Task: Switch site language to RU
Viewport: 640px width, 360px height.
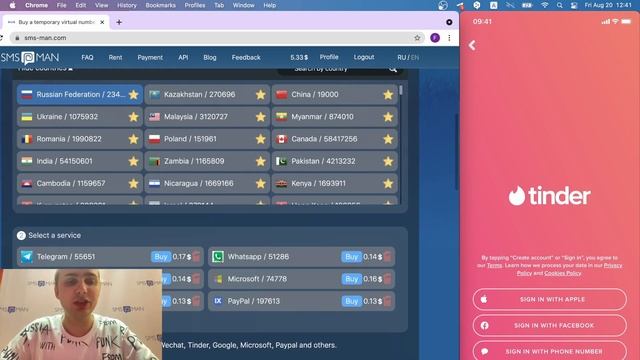Action: click(x=401, y=58)
